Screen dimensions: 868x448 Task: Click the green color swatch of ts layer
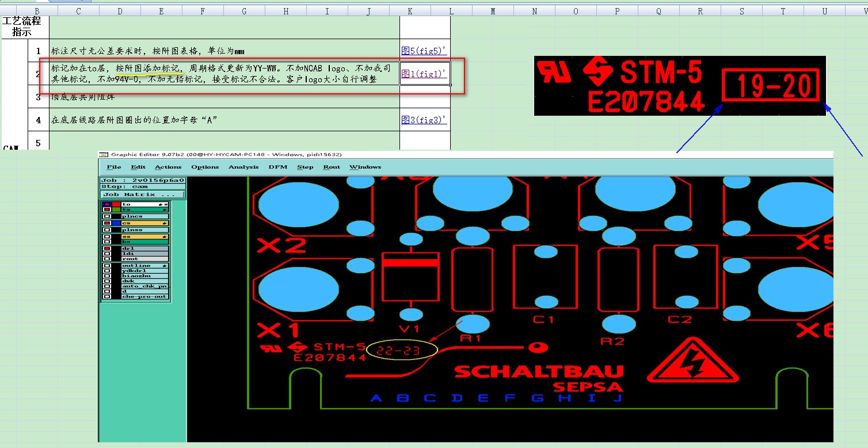[116, 210]
